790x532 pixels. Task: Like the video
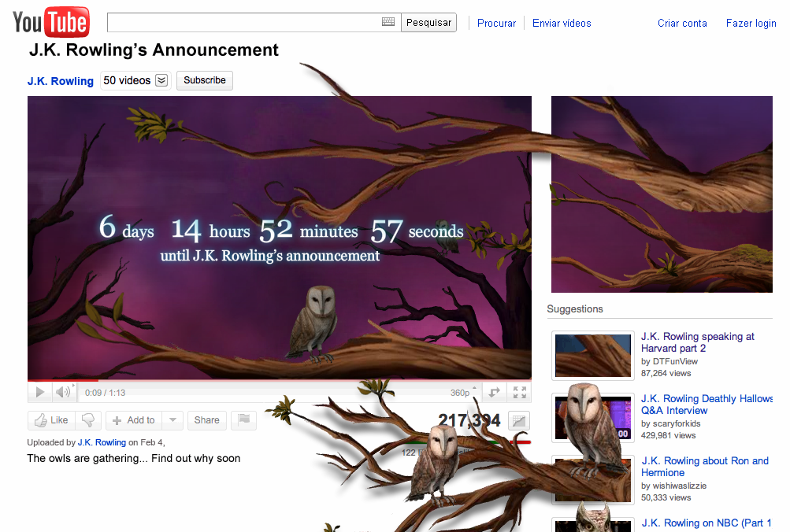point(51,420)
